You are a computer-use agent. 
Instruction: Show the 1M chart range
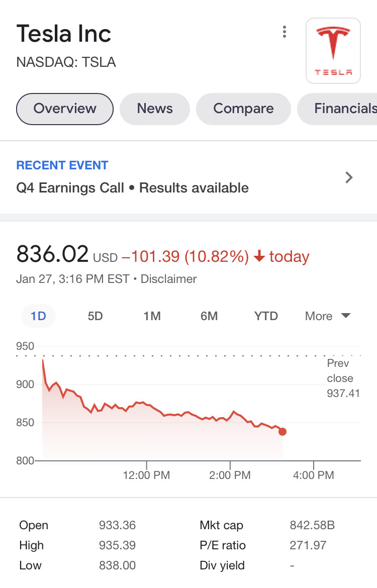click(x=152, y=316)
